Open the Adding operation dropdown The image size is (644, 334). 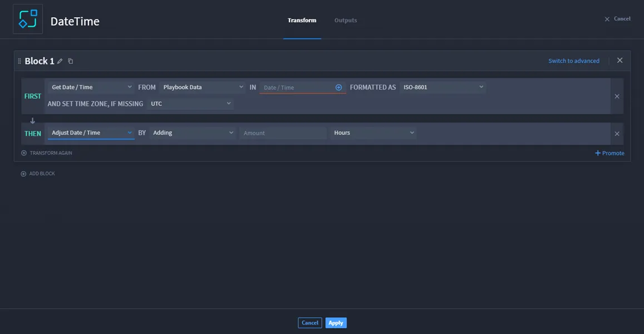coord(193,132)
